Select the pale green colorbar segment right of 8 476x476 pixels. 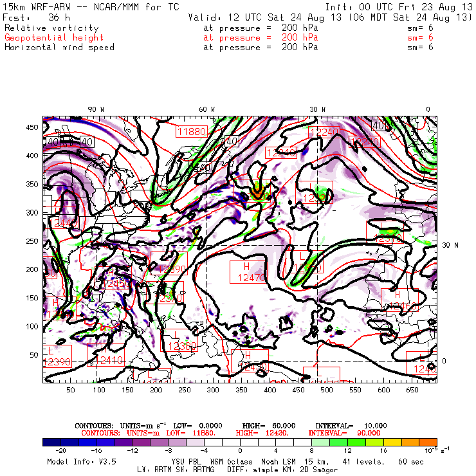[320, 442]
